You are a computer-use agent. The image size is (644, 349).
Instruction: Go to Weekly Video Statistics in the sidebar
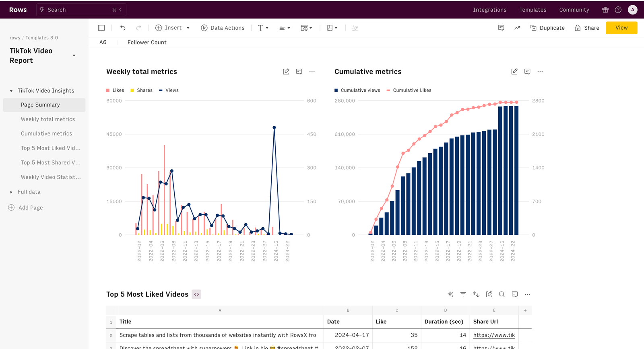(51, 177)
